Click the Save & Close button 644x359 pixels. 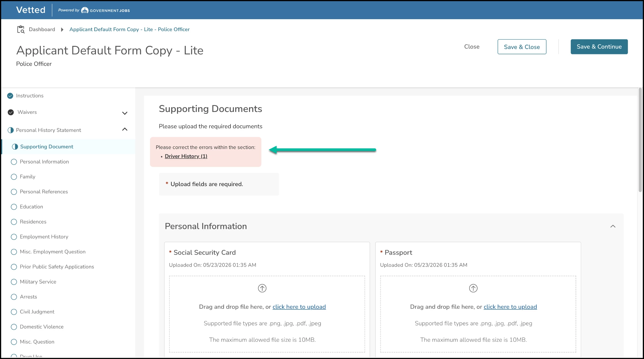pos(522,47)
